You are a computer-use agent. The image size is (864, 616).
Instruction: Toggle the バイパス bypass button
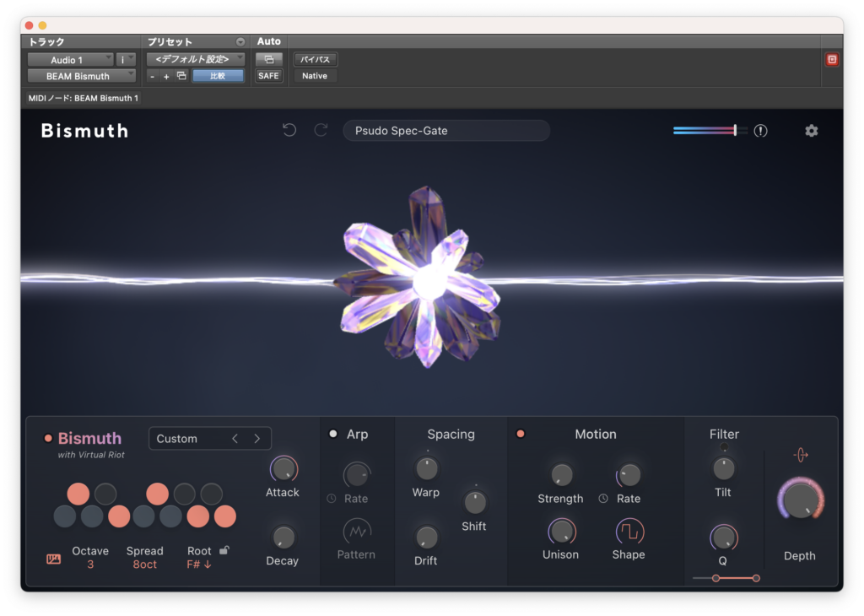click(x=316, y=60)
